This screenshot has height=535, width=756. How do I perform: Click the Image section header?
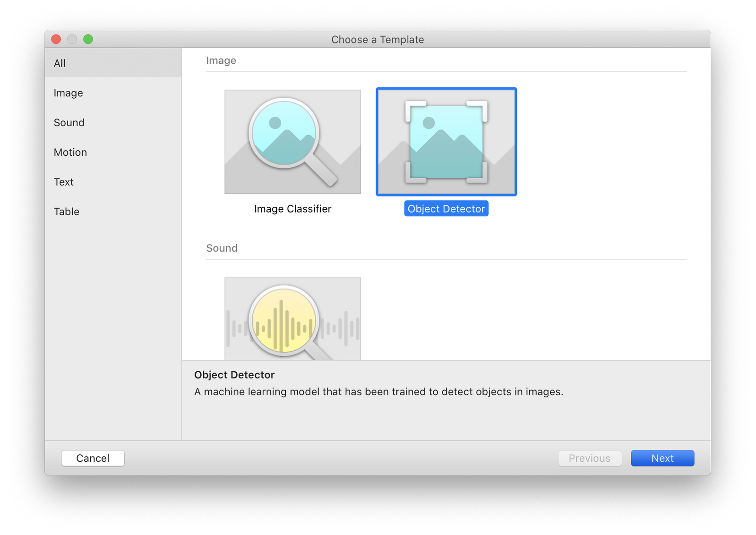(221, 60)
